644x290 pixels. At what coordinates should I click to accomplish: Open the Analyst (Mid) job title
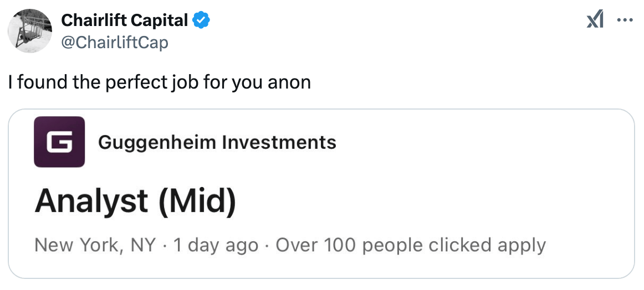[x=135, y=201]
